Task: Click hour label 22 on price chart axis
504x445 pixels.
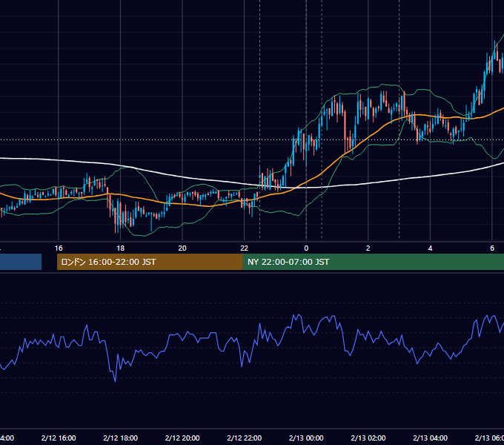Action: 245,248
